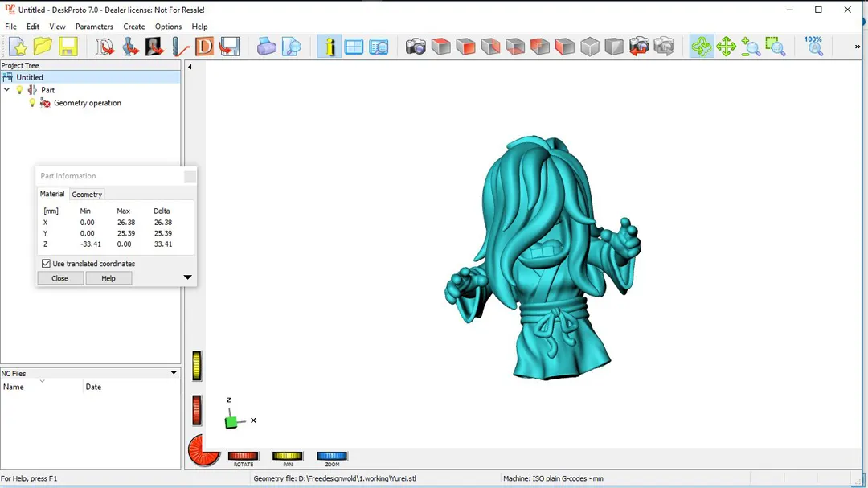Click the black triangle in Part Information
868x488 pixels.
coord(187,277)
